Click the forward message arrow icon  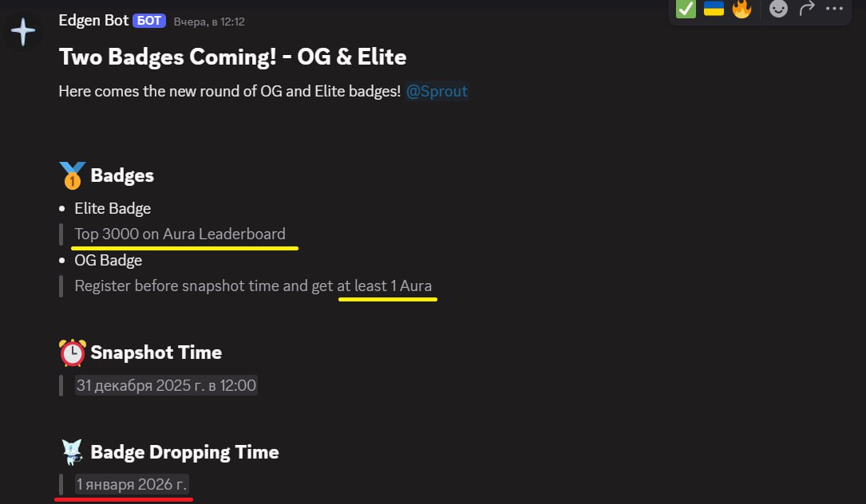tap(807, 9)
